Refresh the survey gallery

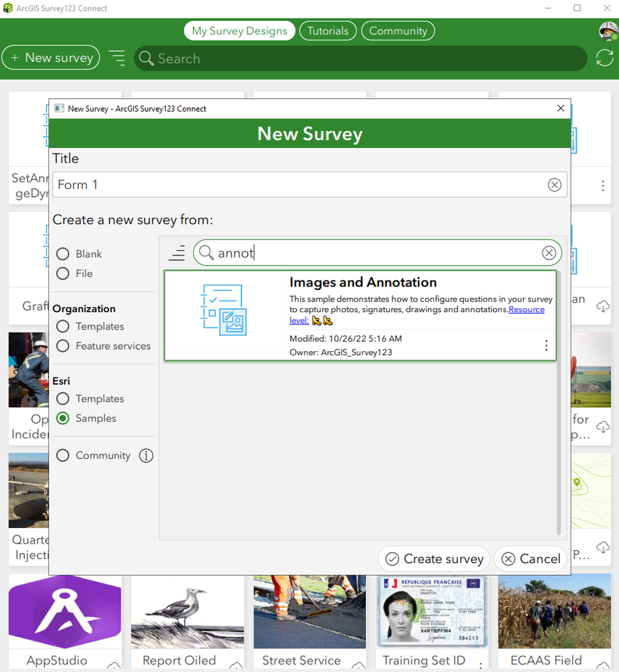(604, 58)
